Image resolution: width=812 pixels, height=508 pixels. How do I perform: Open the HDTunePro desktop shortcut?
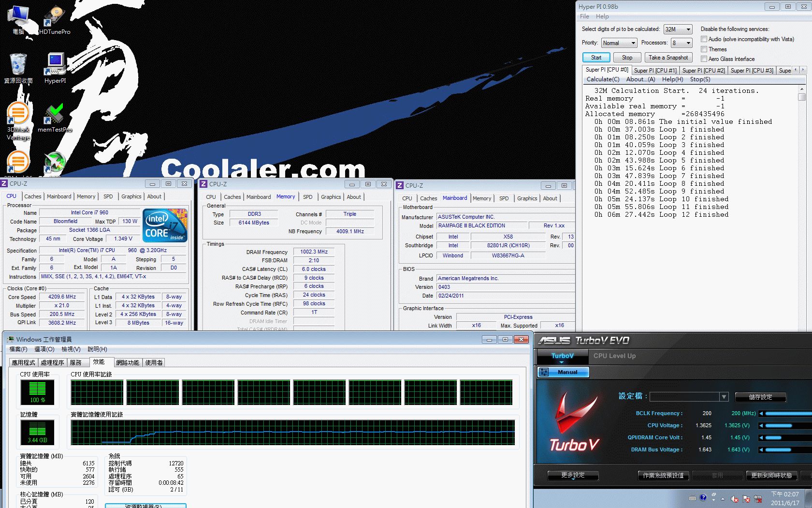(x=55, y=20)
